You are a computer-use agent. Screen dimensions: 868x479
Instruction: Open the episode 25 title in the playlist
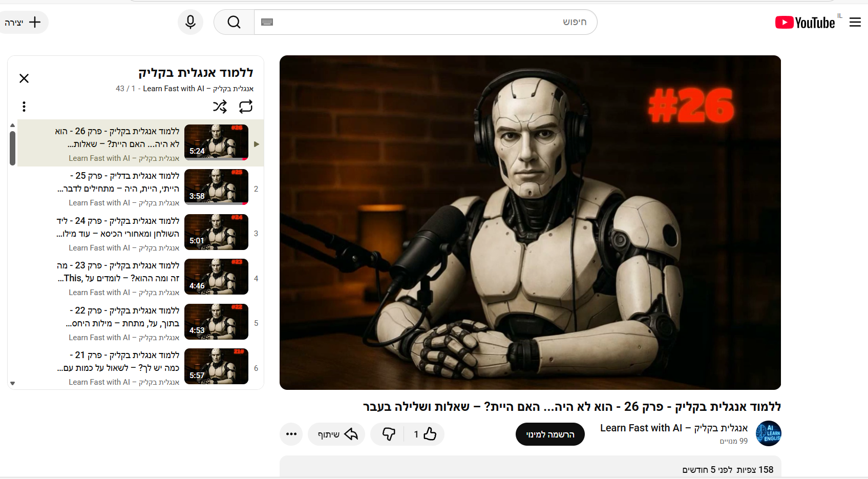[x=118, y=182]
